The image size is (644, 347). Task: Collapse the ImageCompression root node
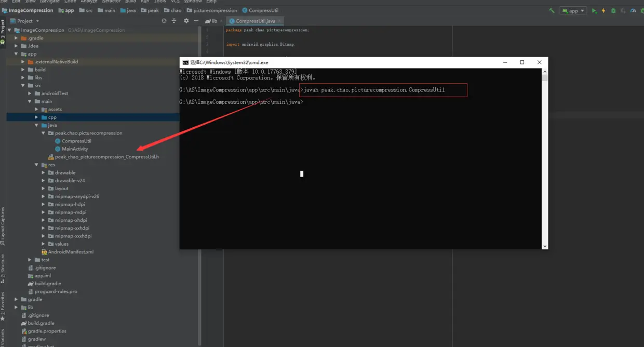(x=9, y=30)
